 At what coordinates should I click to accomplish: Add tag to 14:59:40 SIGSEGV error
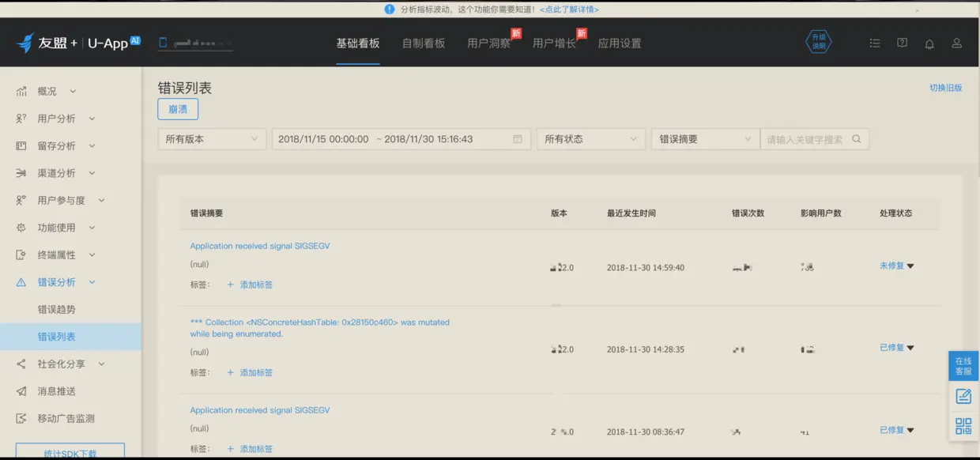(250, 285)
